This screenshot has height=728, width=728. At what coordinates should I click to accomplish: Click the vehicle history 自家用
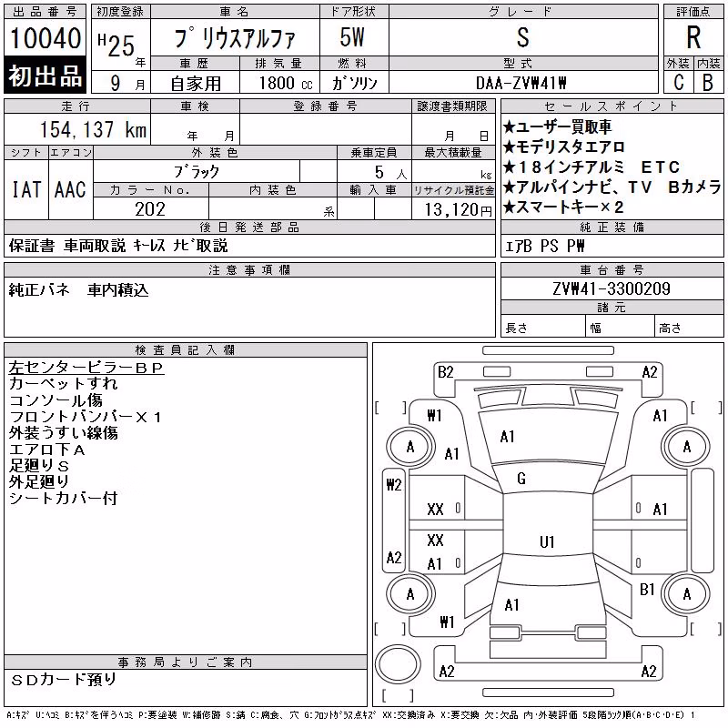[196, 83]
